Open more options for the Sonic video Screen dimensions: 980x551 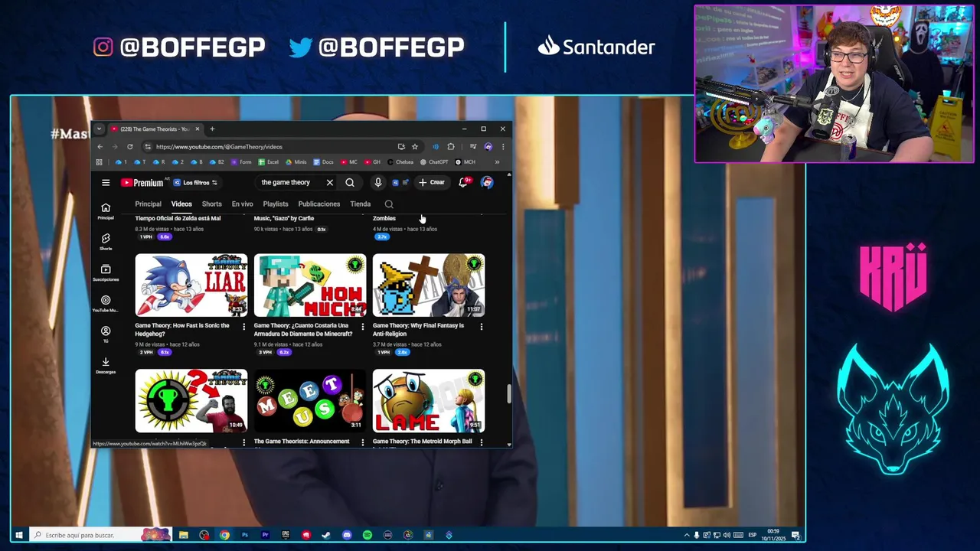[x=243, y=327]
